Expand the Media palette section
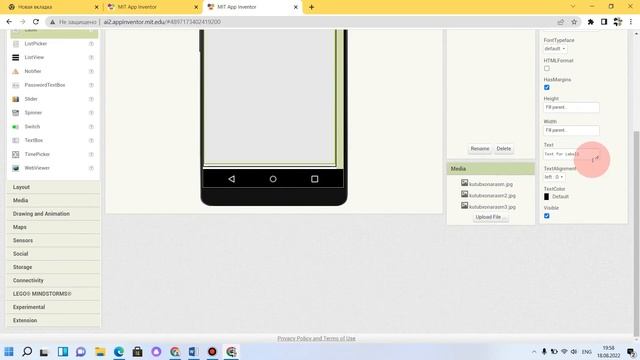Screen dimensions: 640x360 coord(53,200)
